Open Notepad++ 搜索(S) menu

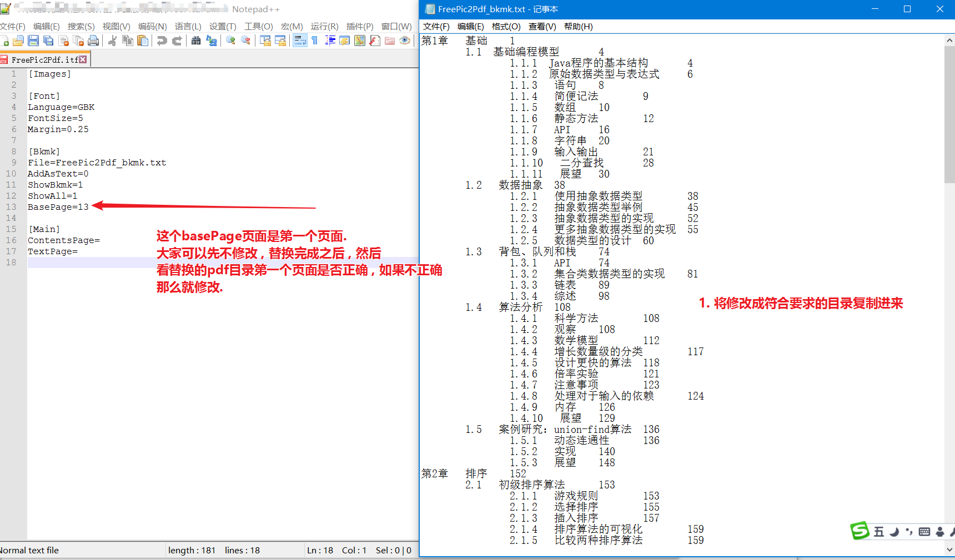[81, 26]
